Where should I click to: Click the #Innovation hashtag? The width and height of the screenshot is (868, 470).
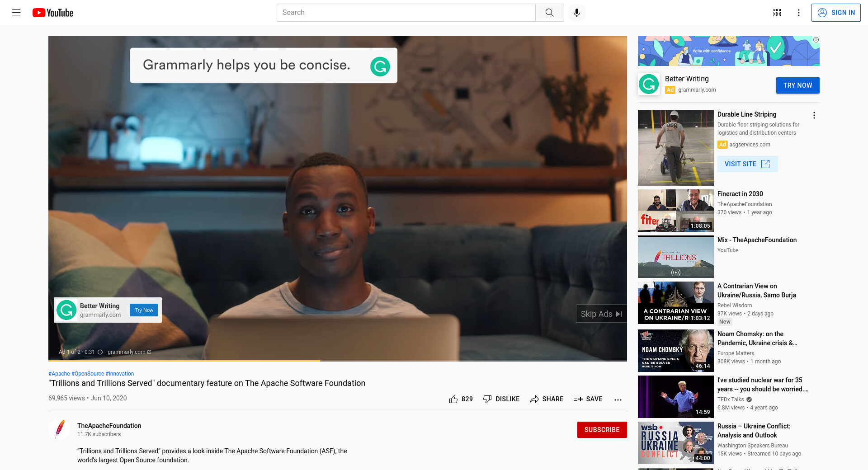pos(120,374)
